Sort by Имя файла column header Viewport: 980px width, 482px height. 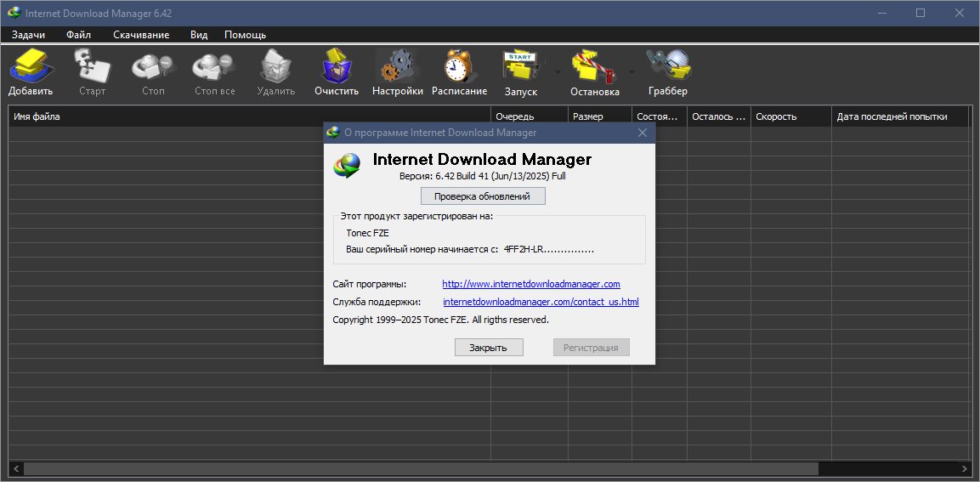click(x=249, y=116)
